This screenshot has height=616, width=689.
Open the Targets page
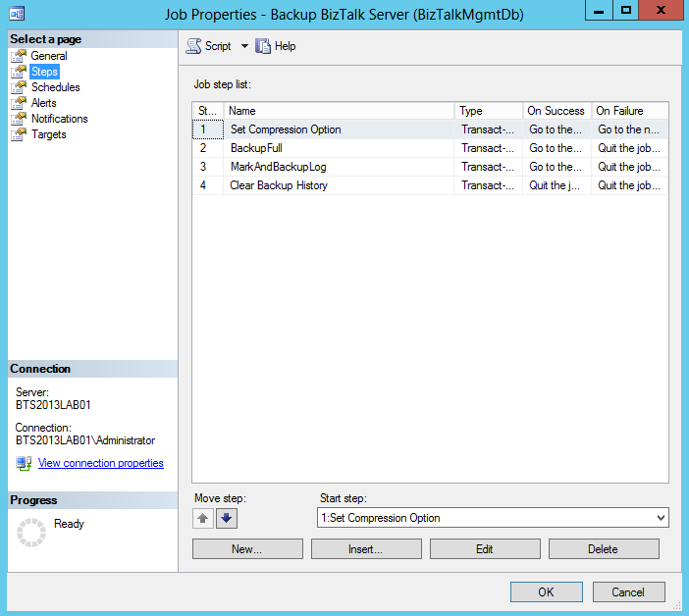click(48, 134)
